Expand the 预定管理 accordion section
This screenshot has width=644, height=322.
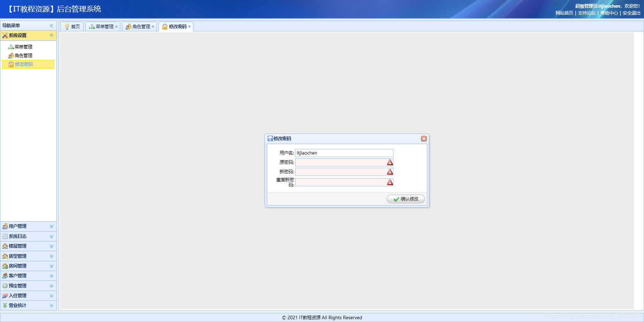[x=28, y=286]
